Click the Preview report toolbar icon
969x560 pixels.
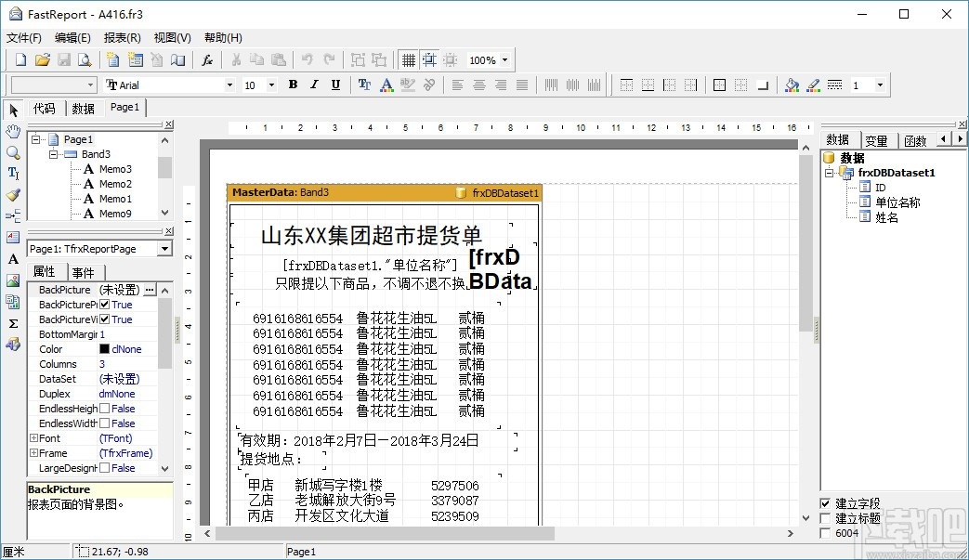[x=85, y=60]
